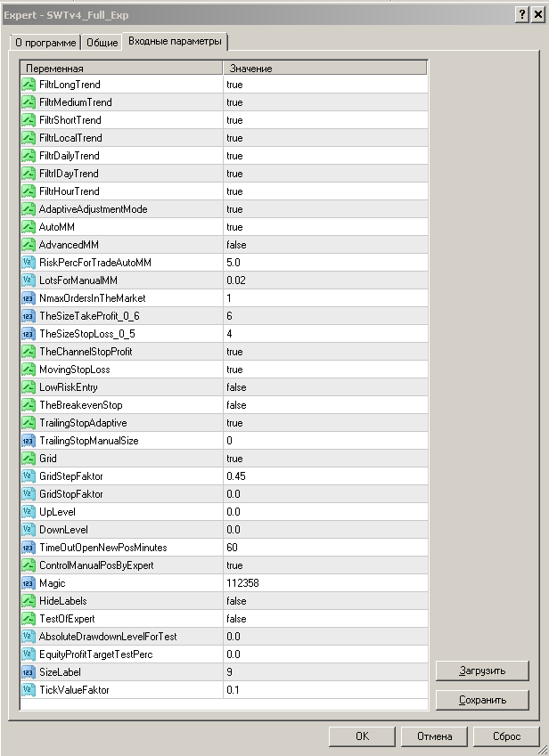Image resolution: width=549 pixels, height=756 pixels.
Task: Click the value 6 for TheSizeTakeProfit_0_6
Action: (x=229, y=316)
